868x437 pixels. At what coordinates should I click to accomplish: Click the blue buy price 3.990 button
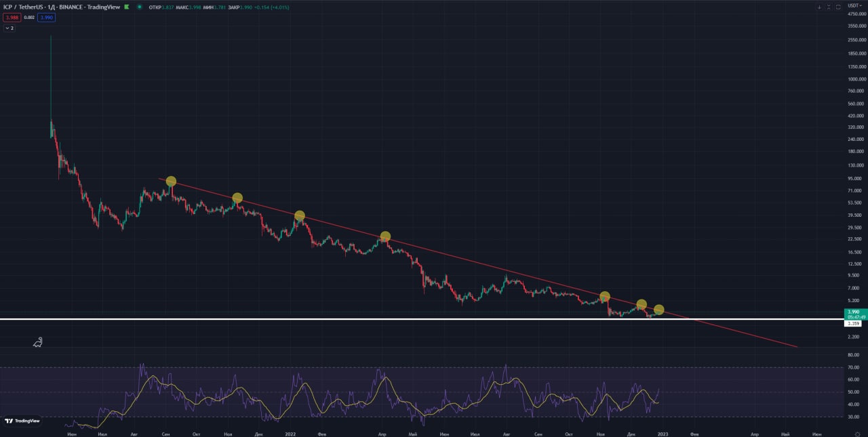coord(46,17)
